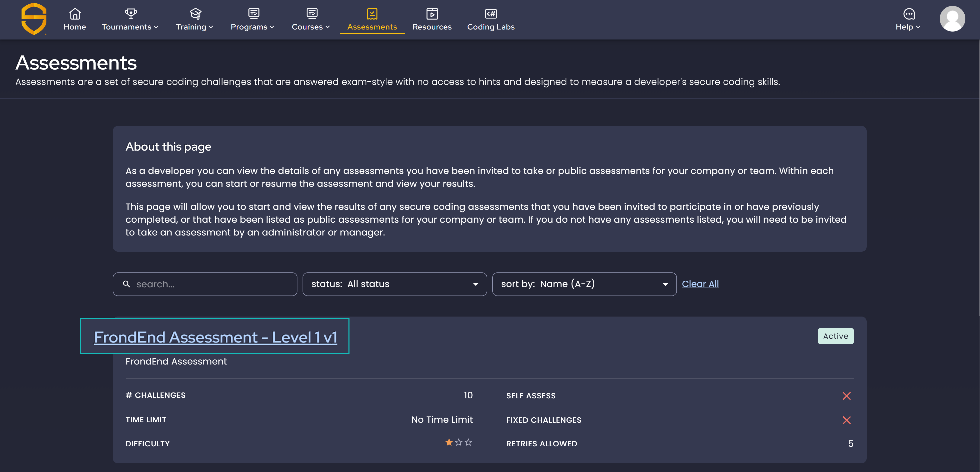Image resolution: width=980 pixels, height=472 pixels.
Task: Open FrondEnd Assessment - Level 1 v1 link
Action: click(215, 337)
